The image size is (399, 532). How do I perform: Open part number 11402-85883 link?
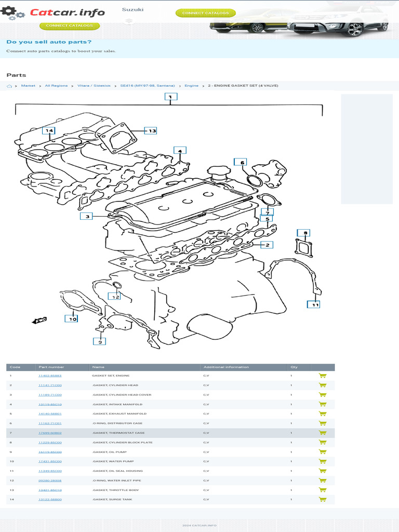pos(50,376)
